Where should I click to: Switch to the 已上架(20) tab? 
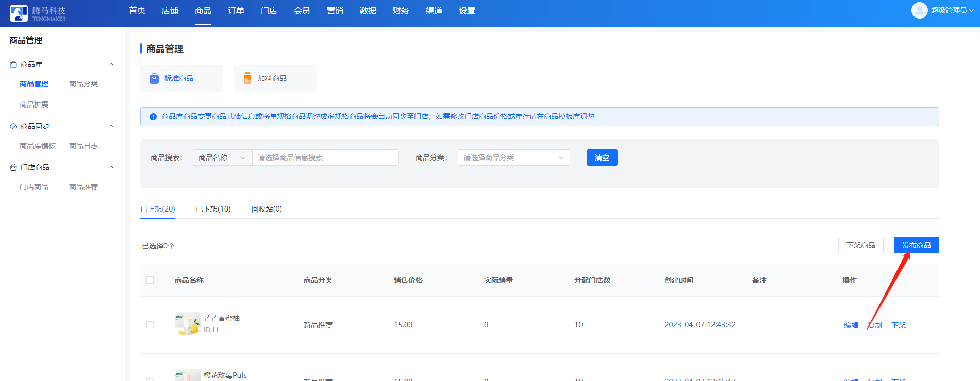(158, 209)
